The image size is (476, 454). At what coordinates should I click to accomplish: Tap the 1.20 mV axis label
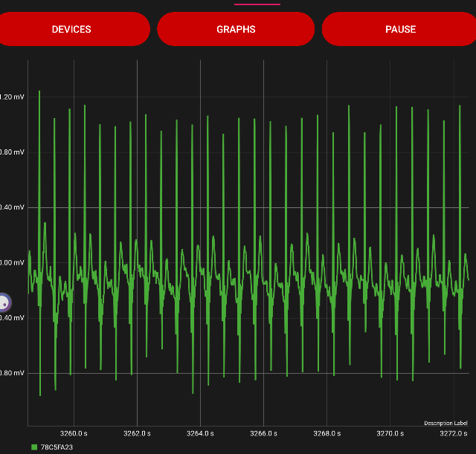12,97
